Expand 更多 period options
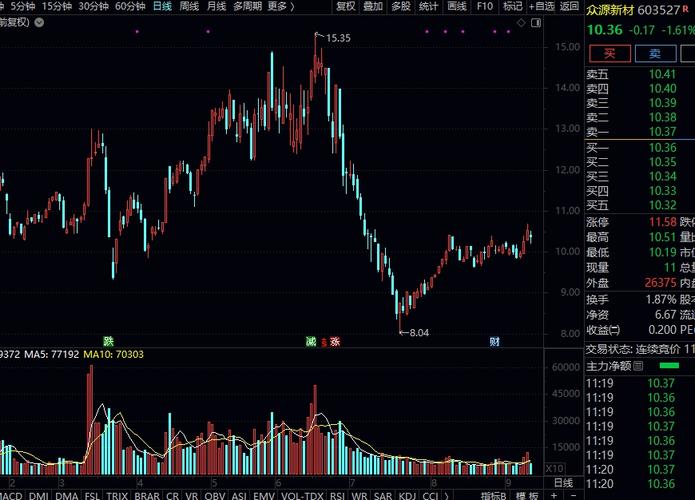The width and height of the screenshot is (695, 500). click(x=281, y=6)
